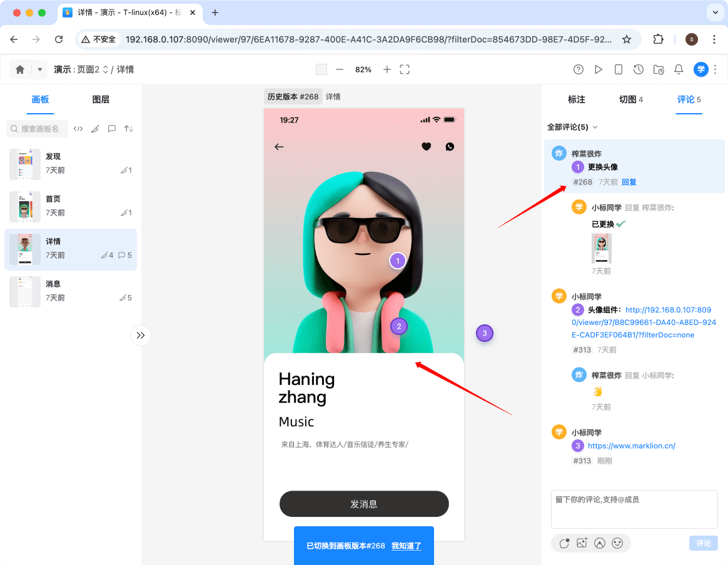Viewport: 728px width, 565px height.
Task: Toggle the pen annotation icon in sidebar
Action: (x=94, y=128)
